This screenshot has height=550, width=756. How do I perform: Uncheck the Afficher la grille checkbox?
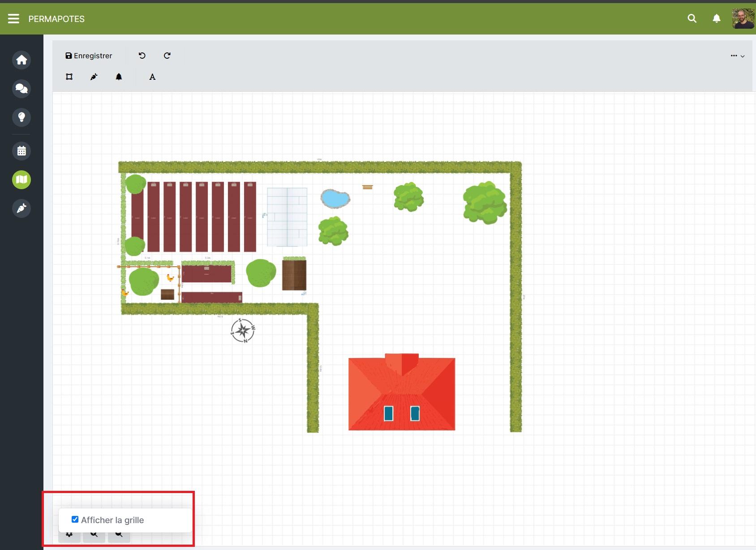tap(75, 520)
